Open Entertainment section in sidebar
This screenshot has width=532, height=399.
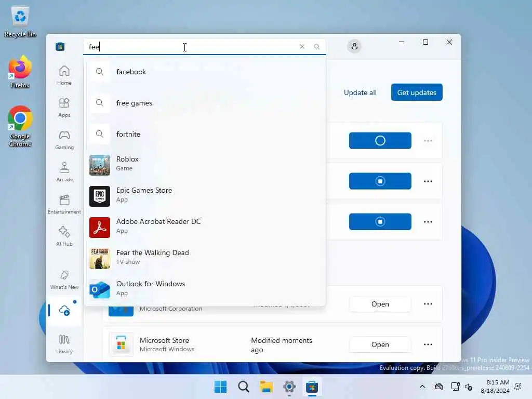(64, 204)
